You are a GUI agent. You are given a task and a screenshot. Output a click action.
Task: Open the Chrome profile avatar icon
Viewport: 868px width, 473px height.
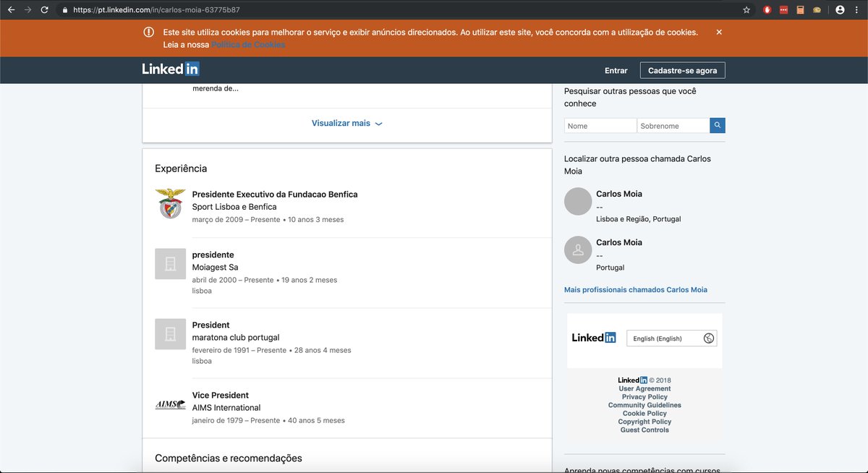pos(840,10)
